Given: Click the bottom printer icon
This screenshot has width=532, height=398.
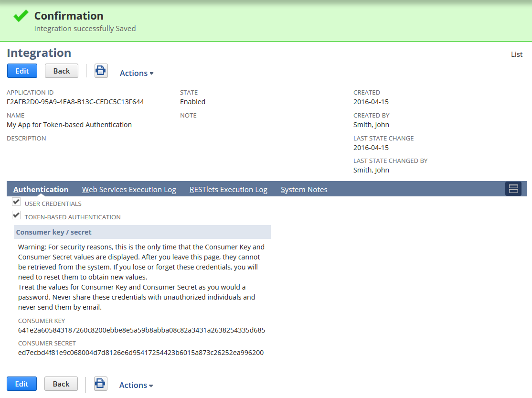Looking at the screenshot, I should (x=100, y=383).
